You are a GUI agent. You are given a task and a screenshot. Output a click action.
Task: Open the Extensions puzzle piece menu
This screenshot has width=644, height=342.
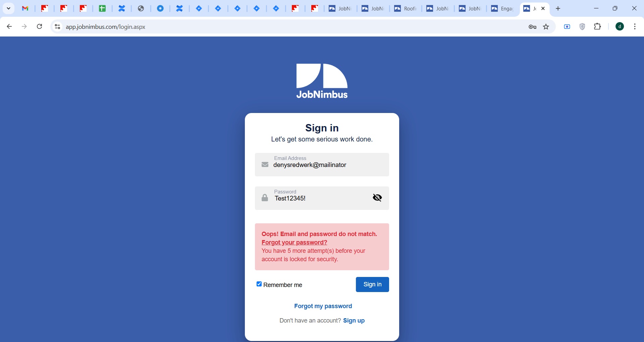coord(597,26)
